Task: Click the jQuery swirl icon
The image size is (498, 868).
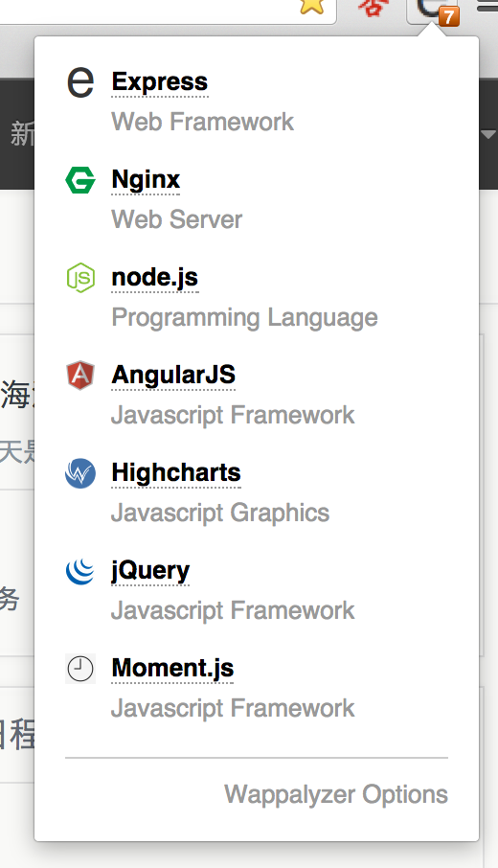Action: click(80, 571)
